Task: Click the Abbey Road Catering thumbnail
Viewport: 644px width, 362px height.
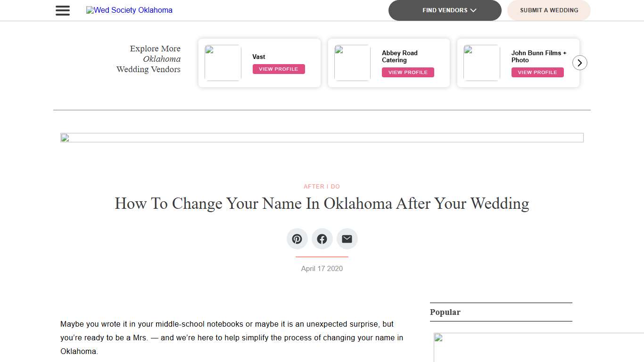Action: [352, 63]
